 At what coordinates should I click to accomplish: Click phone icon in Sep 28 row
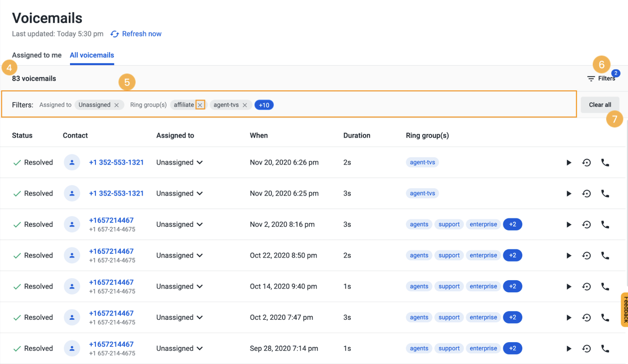[605, 349]
